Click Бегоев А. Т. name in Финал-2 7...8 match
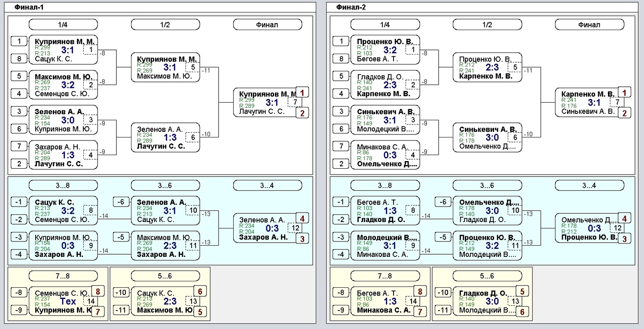 377,293
